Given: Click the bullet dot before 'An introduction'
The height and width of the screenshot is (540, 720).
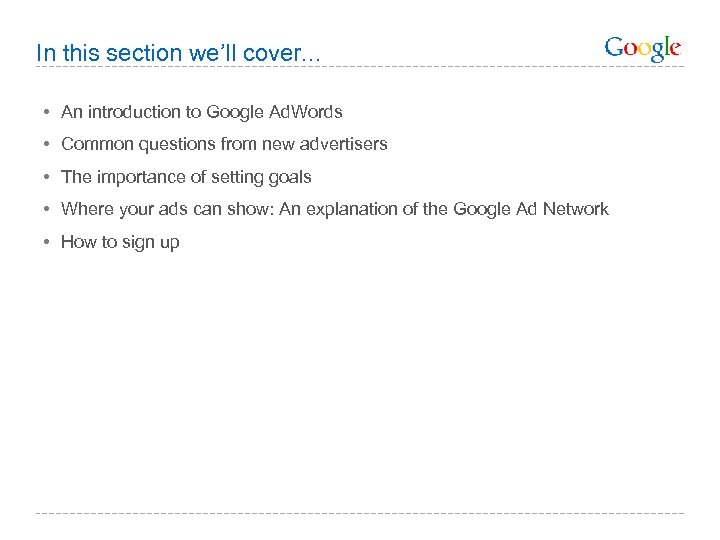Looking at the screenshot, I should coord(47,113).
